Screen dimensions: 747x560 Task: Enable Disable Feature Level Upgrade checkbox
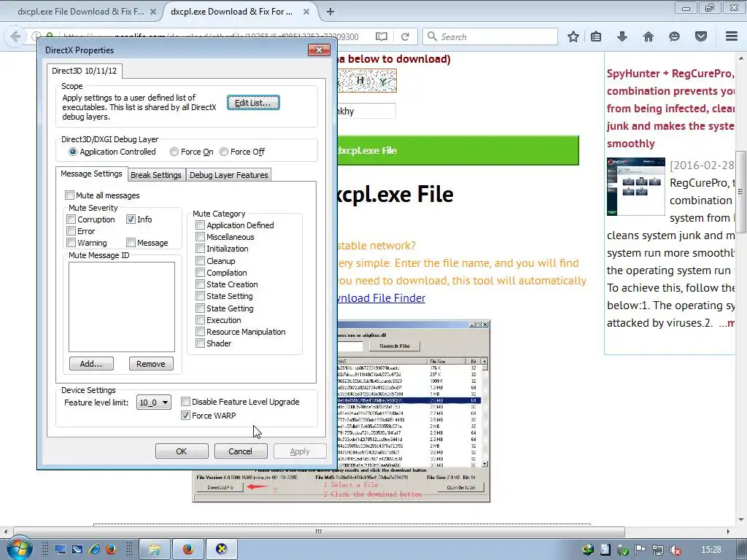tap(186, 402)
